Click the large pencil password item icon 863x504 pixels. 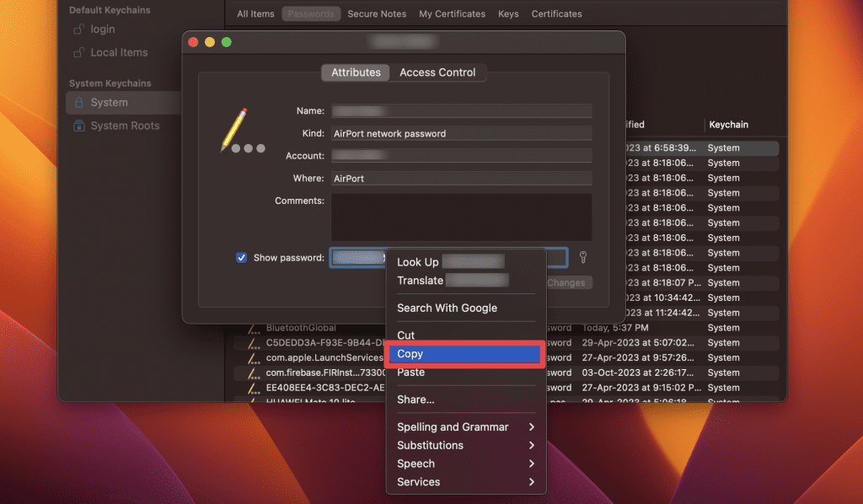242,131
